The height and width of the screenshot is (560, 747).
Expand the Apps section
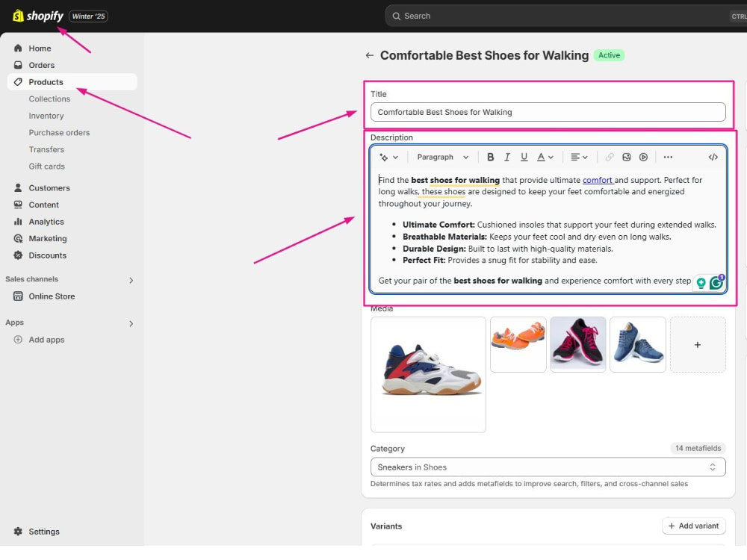(x=131, y=323)
